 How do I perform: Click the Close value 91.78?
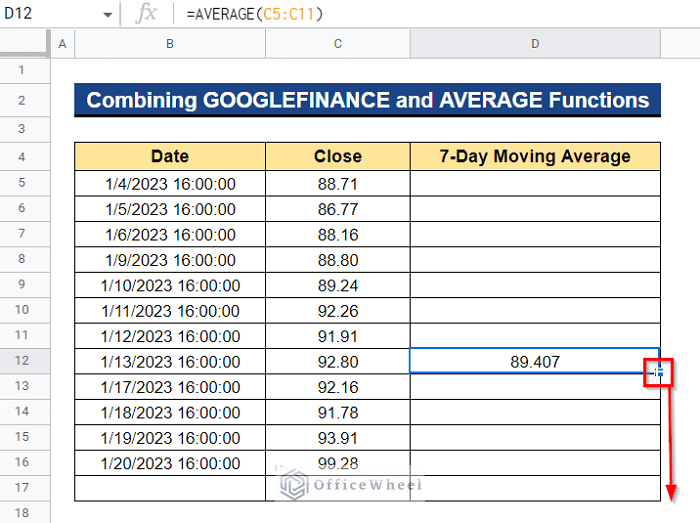338,412
